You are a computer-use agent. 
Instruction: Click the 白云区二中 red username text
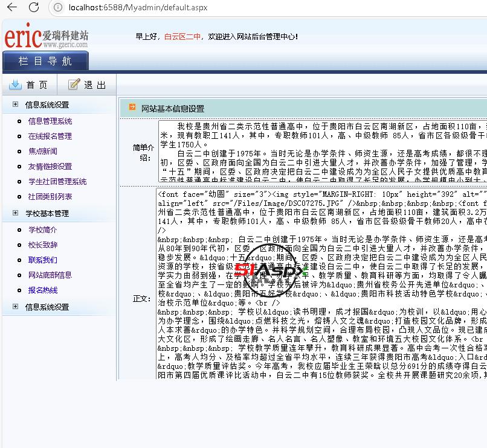pos(182,37)
